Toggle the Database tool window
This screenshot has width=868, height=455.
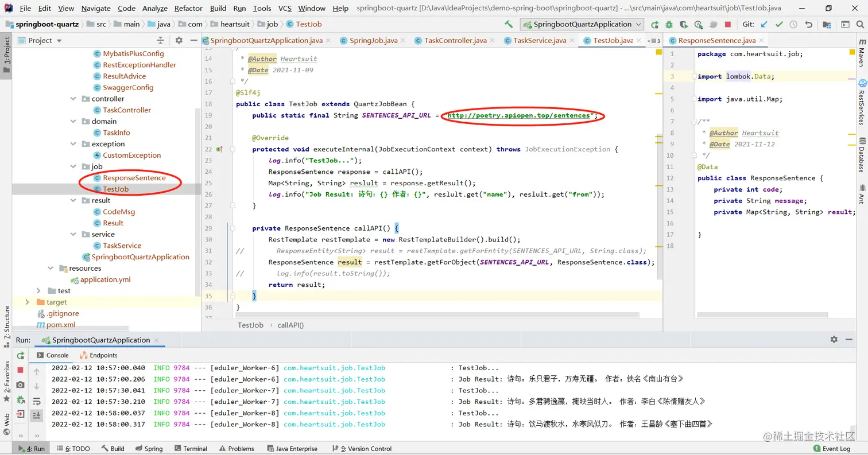pyautogui.click(x=862, y=154)
